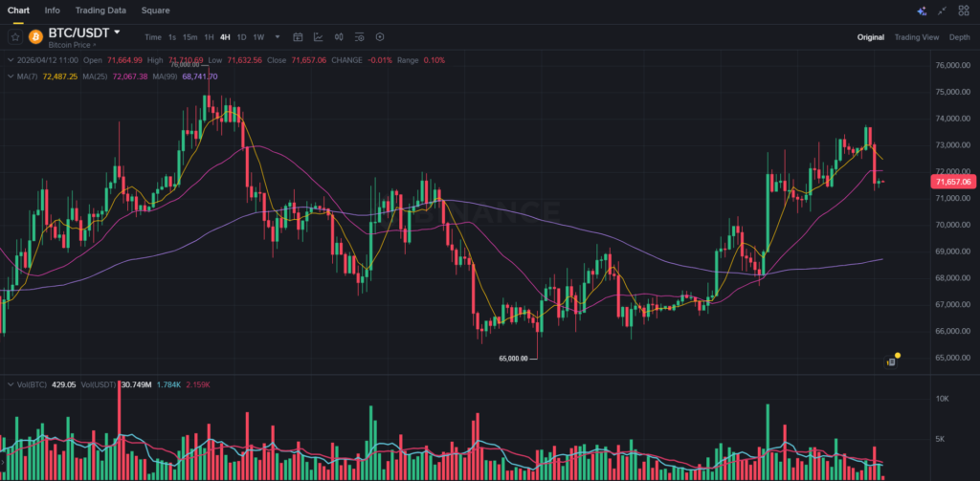Click the orange Bitcoin coin logo
Screen dimensions: 980x481
click(36, 37)
